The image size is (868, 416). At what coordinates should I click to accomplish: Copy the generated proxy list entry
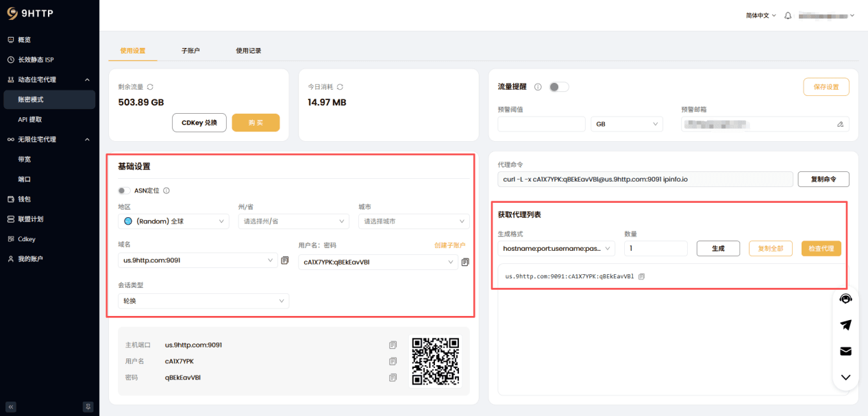(x=641, y=277)
